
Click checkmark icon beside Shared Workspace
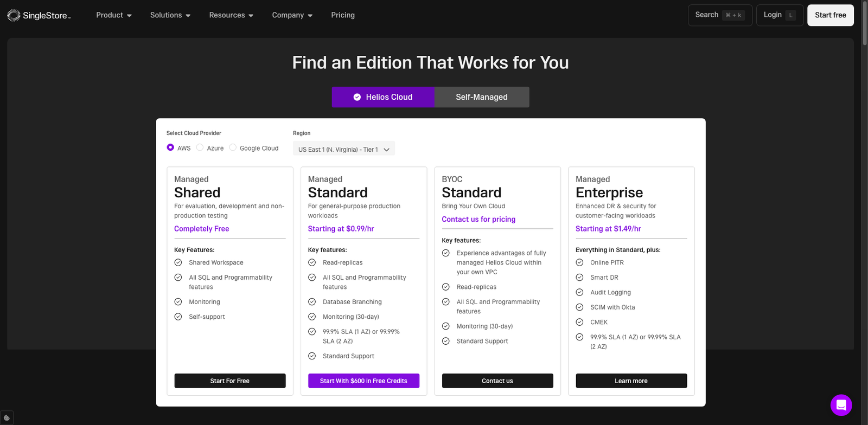pyautogui.click(x=178, y=262)
